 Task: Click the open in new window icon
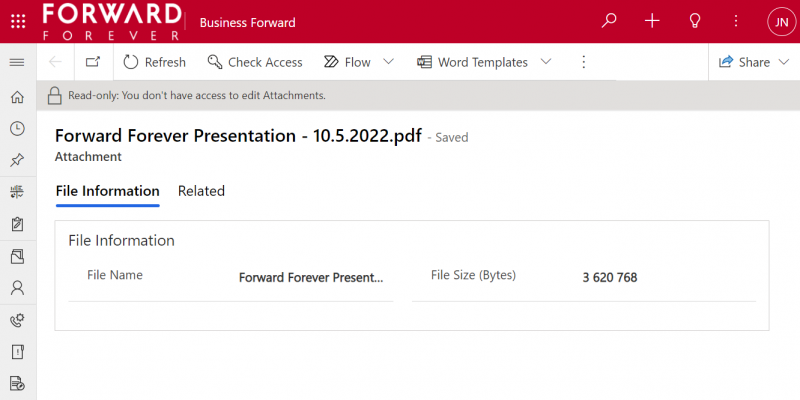[x=93, y=62]
